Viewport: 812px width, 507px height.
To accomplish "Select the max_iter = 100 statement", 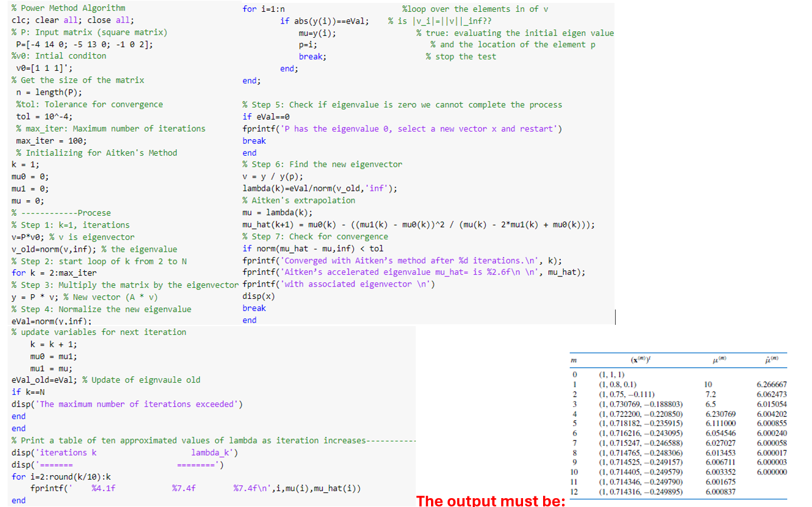I will point(50,140).
